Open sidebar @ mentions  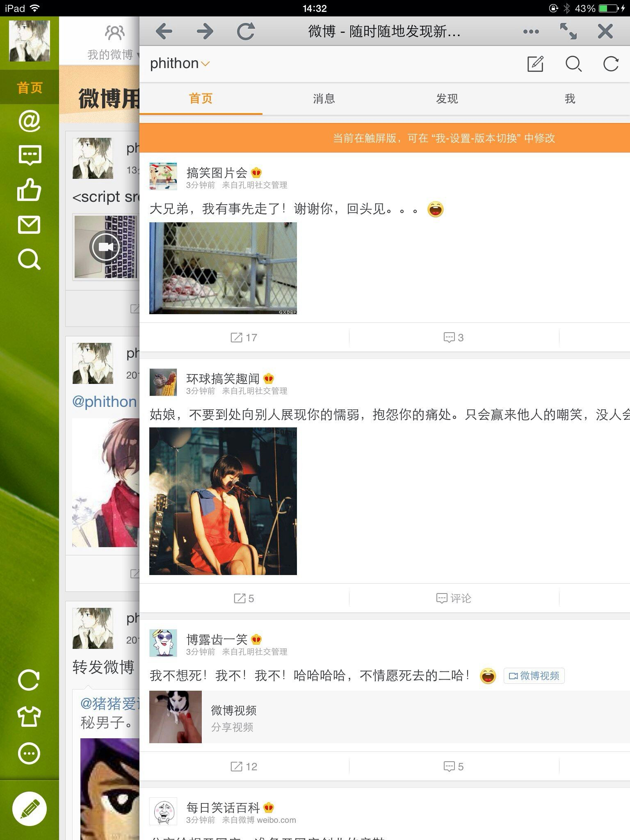click(x=30, y=121)
